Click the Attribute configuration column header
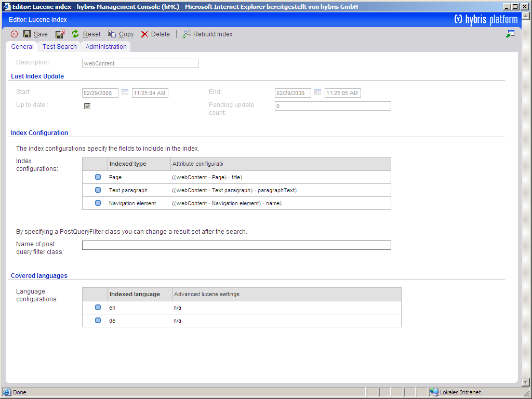 coord(281,164)
